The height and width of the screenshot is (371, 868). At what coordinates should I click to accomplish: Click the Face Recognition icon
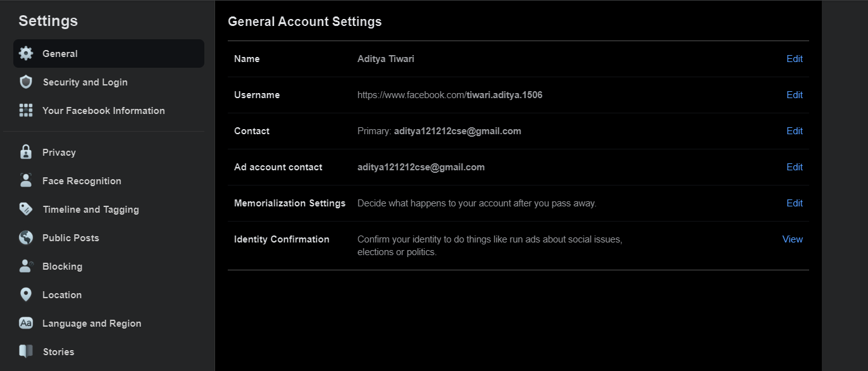tap(26, 181)
